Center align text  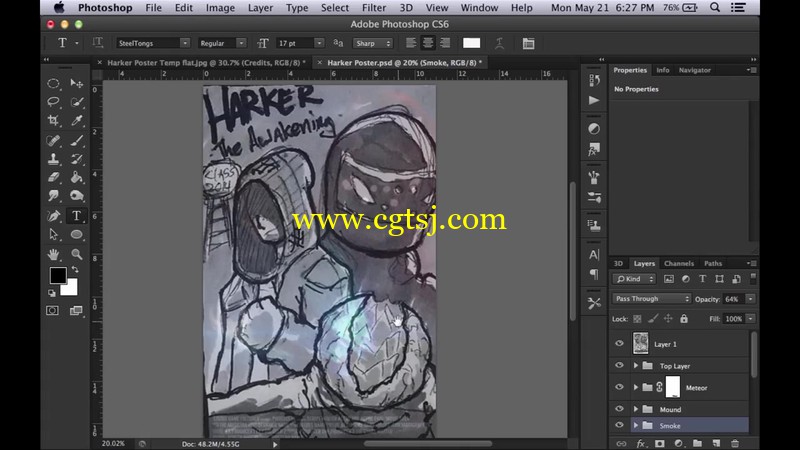pyautogui.click(x=428, y=43)
